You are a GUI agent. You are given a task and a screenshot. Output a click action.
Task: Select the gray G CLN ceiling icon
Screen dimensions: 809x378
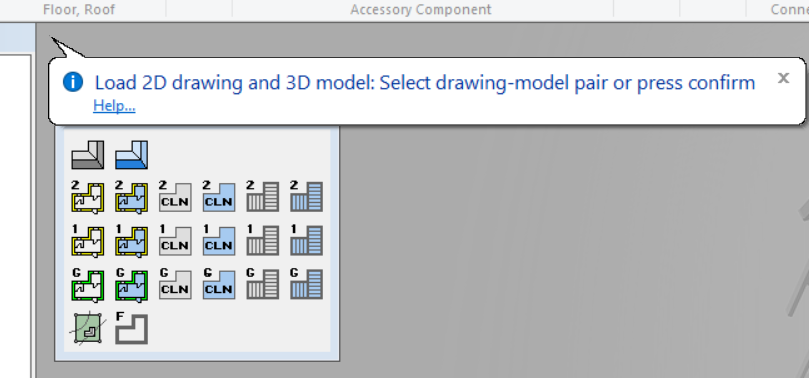coord(175,284)
